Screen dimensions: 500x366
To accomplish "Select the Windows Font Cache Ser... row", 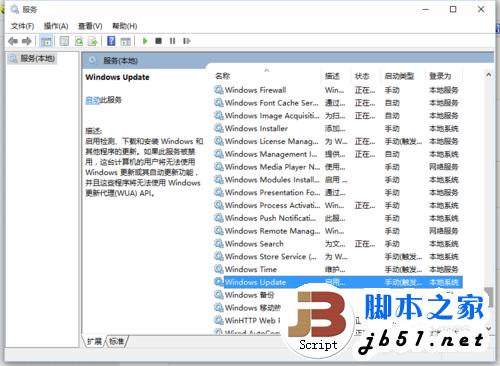I will click(337, 103).
